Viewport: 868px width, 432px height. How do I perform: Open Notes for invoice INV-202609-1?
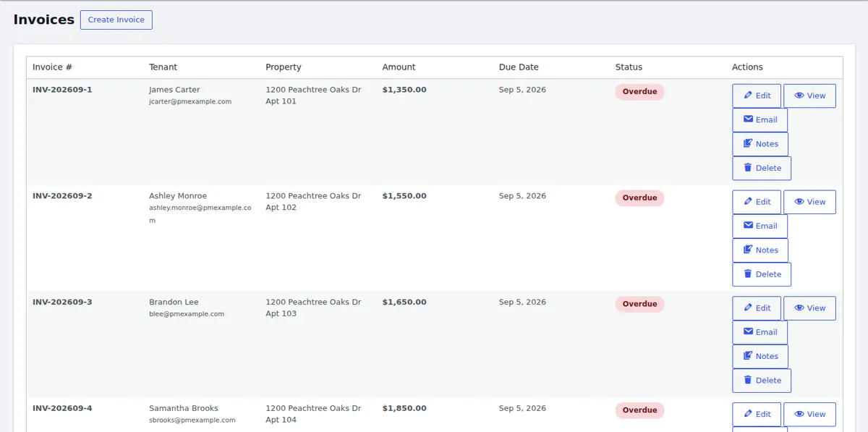pyautogui.click(x=760, y=144)
